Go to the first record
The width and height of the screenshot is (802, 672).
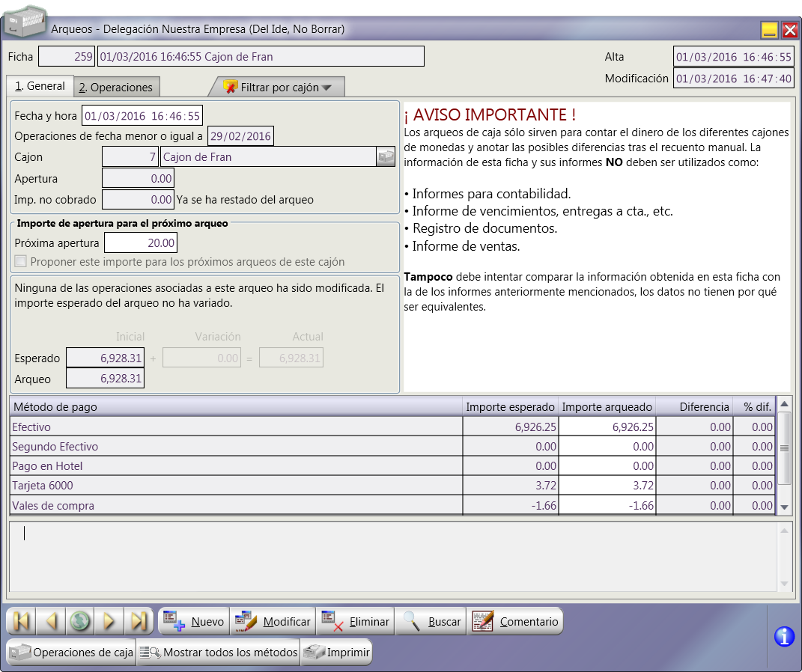(22, 621)
